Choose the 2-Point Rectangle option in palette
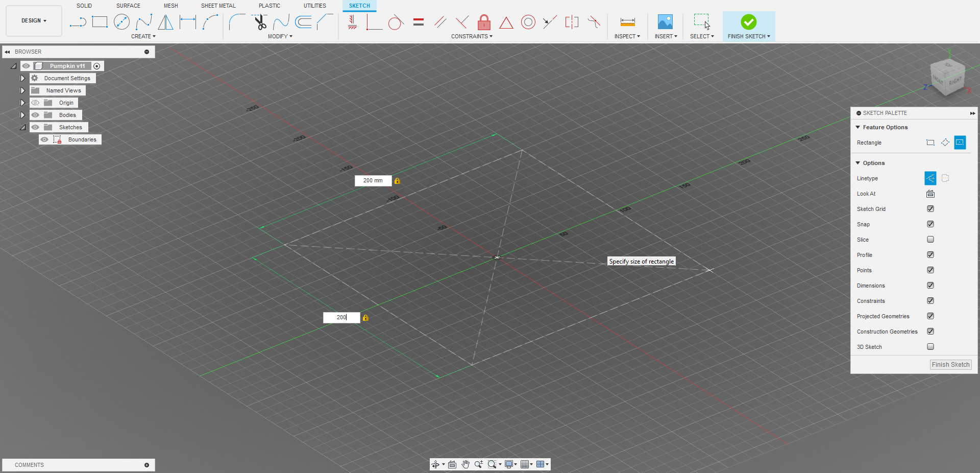 click(x=930, y=143)
